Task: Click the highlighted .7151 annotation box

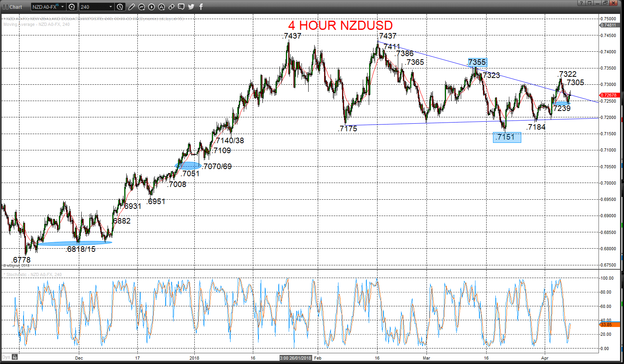Action: click(507, 137)
